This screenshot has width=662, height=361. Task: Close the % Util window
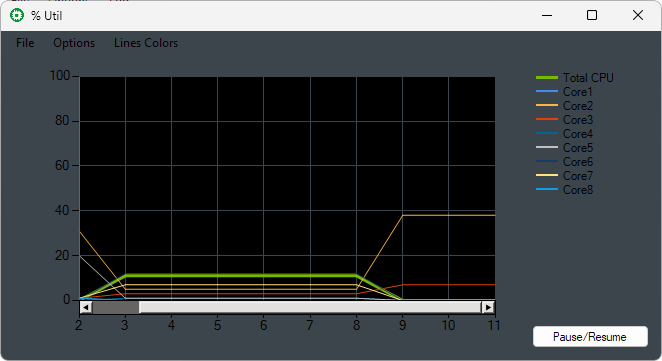tap(638, 16)
